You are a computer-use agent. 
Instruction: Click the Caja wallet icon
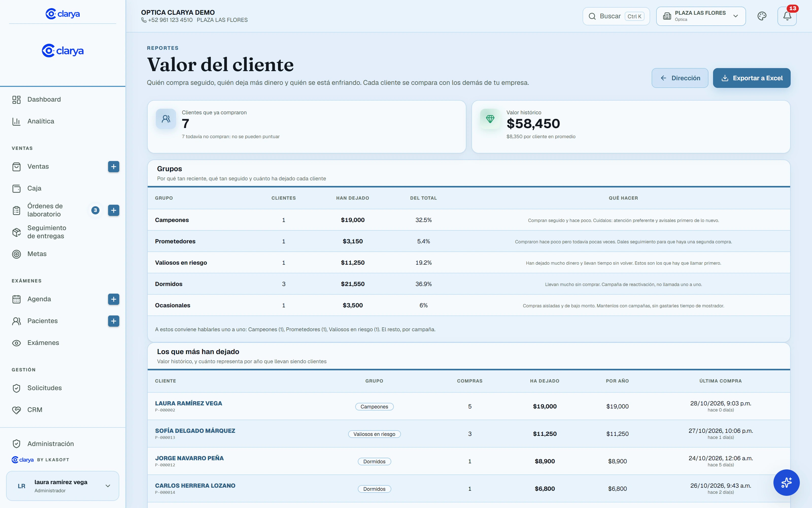tap(16, 188)
